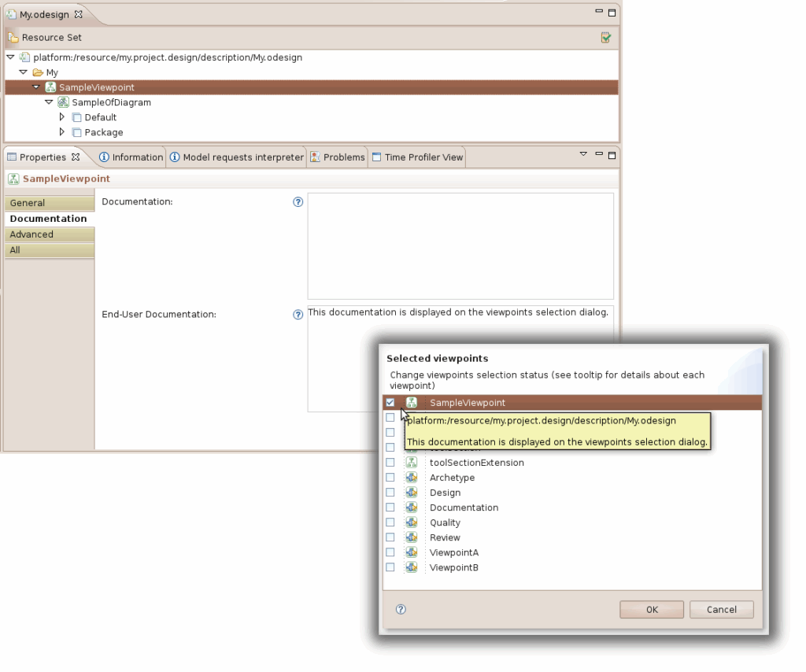Image resolution: width=806 pixels, height=672 pixels.
Task: Click the validate icon in Resource Set header
Action: point(605,37)
